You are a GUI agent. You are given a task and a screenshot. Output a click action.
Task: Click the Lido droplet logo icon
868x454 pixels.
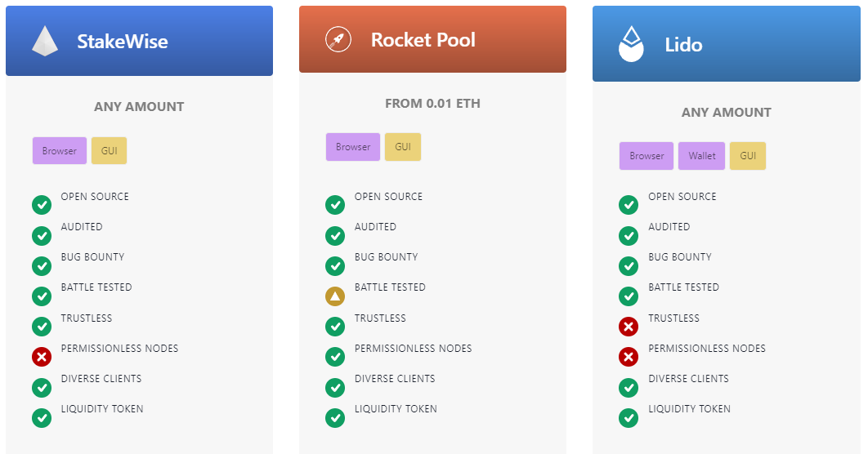631,44
